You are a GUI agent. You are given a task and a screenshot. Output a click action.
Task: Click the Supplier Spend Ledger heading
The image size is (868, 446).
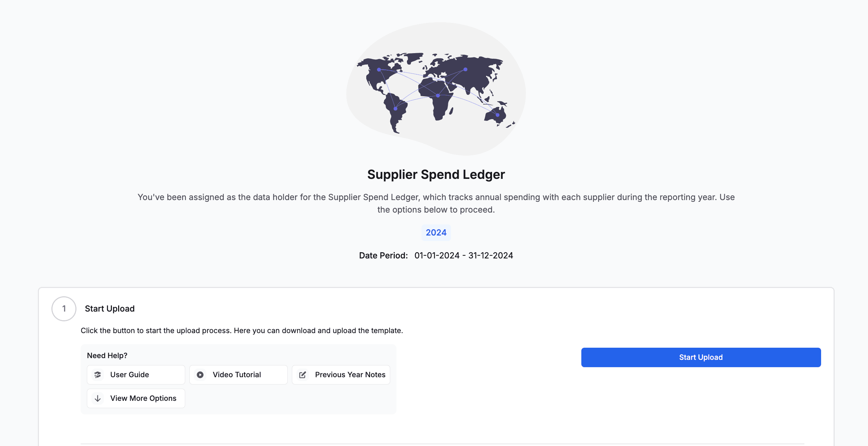(x=436, y=174)
